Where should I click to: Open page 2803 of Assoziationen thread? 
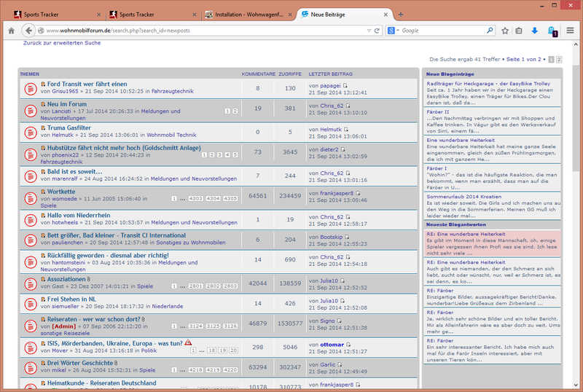click(x=230, y=286)
